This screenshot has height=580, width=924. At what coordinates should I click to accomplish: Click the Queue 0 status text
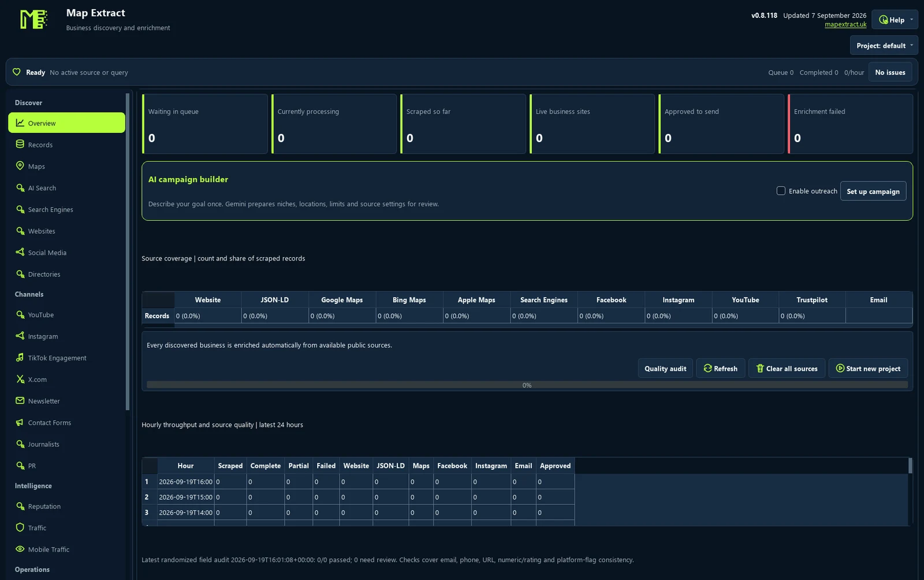pyautogui.click(x=781, y=72)
